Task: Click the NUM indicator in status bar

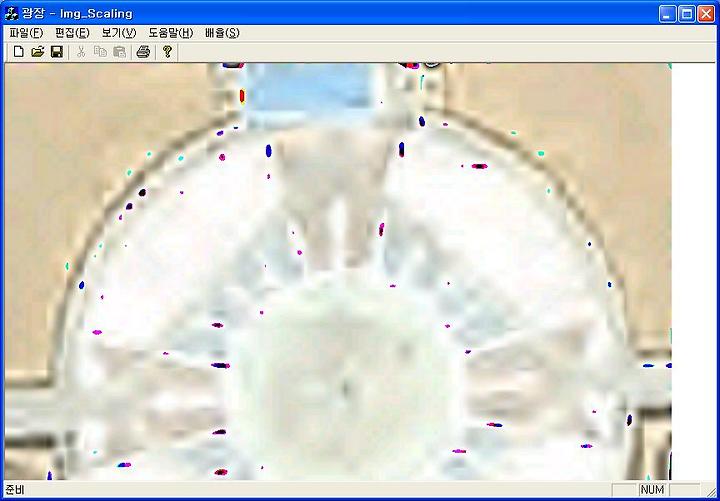Action: pos(652,490)
